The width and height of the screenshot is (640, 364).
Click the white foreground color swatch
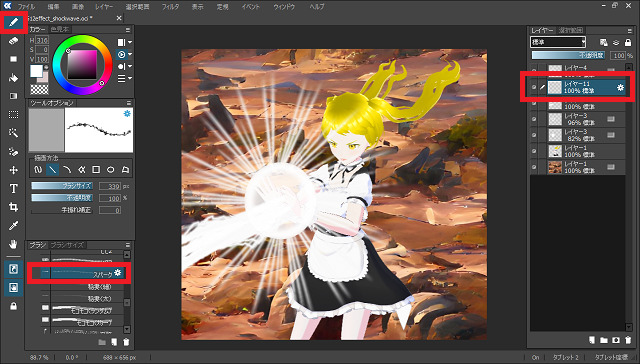tap(36, 71)
